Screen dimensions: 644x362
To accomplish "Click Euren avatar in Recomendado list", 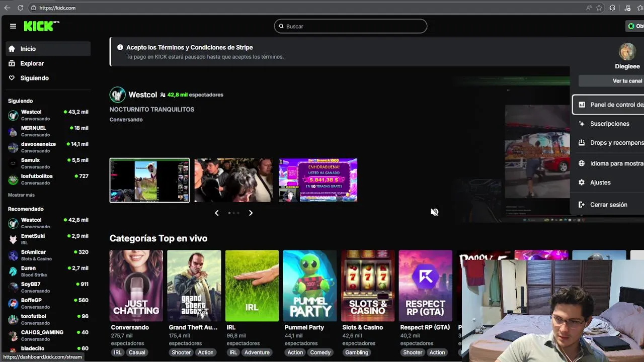I will [x=13, y=271].
